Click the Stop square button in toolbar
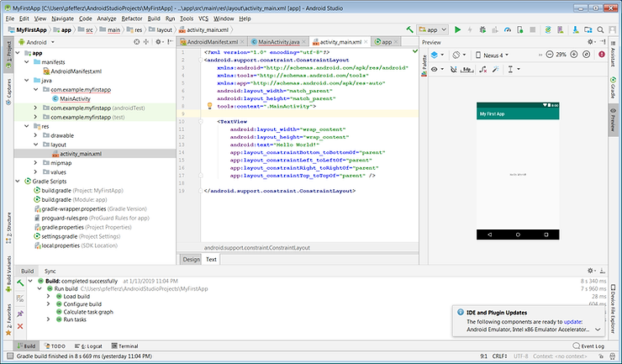Viewport: 622px width, 364px height. pos(533,29)
